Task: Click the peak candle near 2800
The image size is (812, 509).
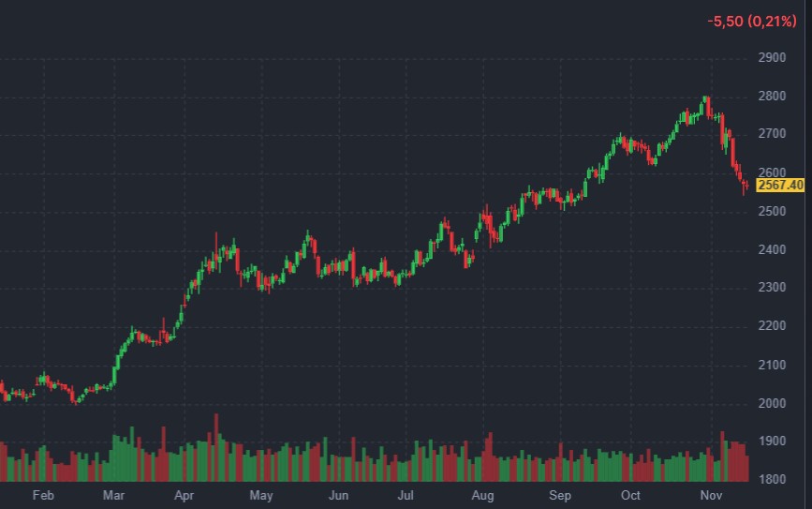Action: [x=706, y=102]
